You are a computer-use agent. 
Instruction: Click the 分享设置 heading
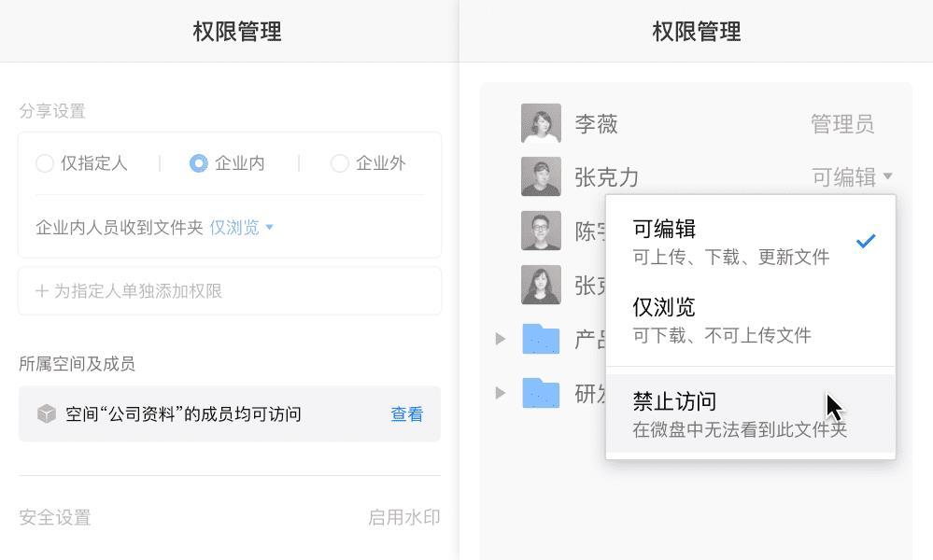tap(52, 110)
